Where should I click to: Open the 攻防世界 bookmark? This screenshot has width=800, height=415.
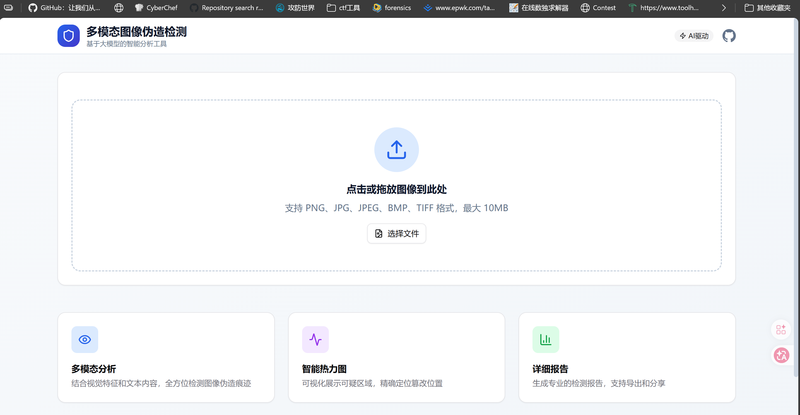click(294, 7)
